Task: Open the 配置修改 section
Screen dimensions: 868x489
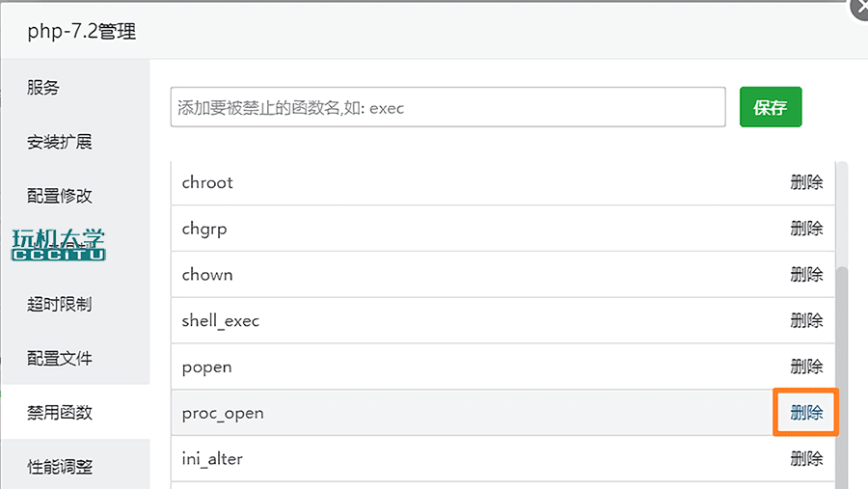Action: pos(60,196)
